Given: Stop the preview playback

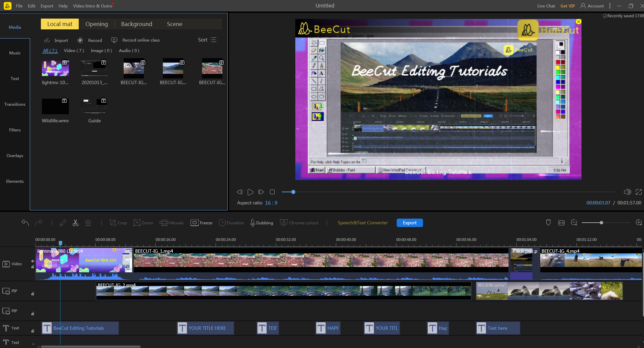Looking at the screenshot, I should click(272, 192).
